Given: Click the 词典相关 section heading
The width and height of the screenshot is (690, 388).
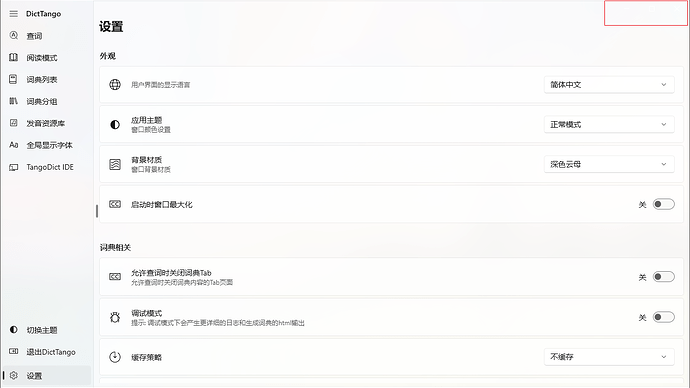Looking at the screenshot, I should (115, 247).
